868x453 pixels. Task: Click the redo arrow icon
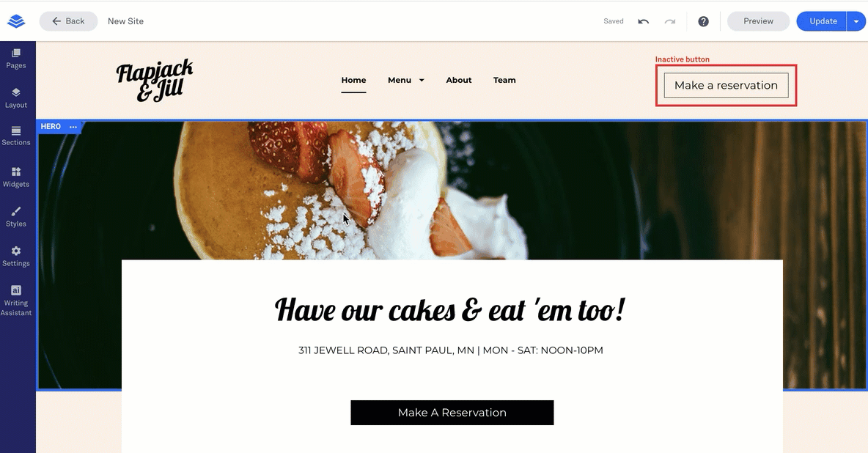coord(670,21)
